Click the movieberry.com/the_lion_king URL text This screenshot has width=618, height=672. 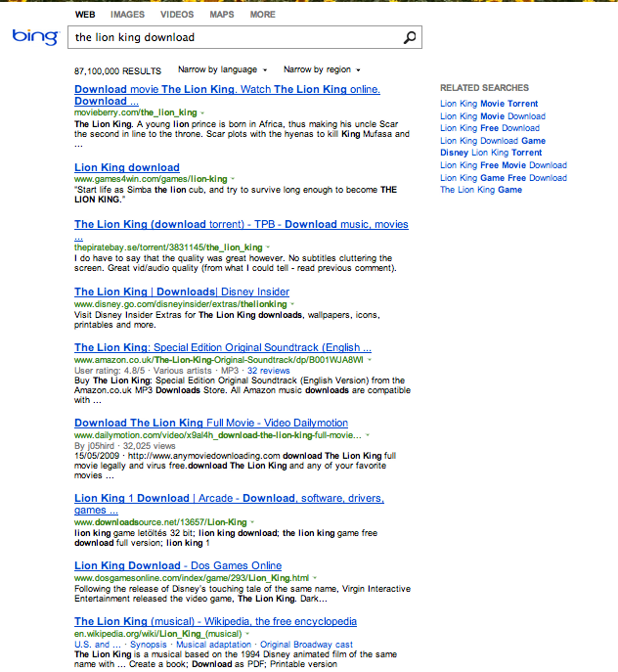click(135, 112)
